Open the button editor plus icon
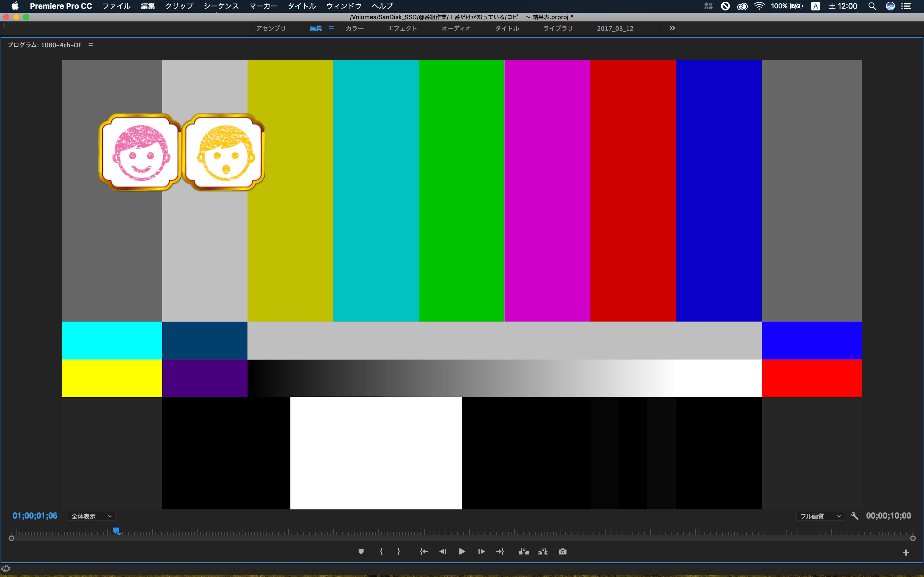The height and width of the screenshot is (577, 924). coord(906,553)
